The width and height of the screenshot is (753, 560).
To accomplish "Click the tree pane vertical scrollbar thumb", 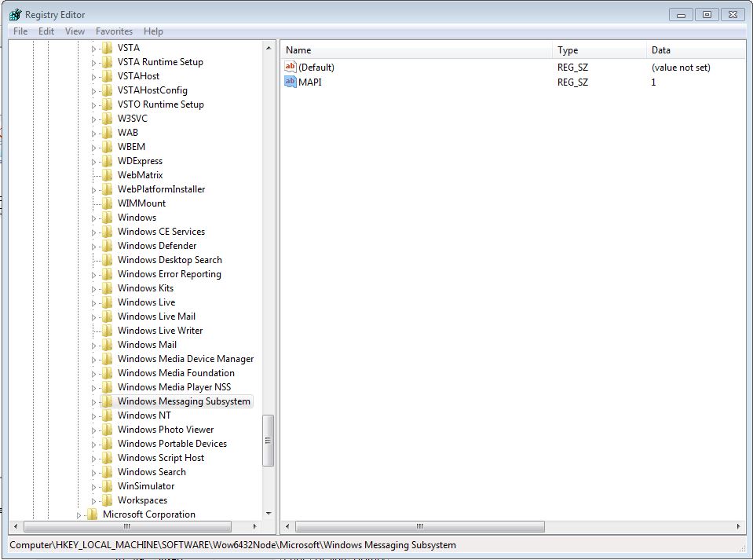I will tap(269, 441).
